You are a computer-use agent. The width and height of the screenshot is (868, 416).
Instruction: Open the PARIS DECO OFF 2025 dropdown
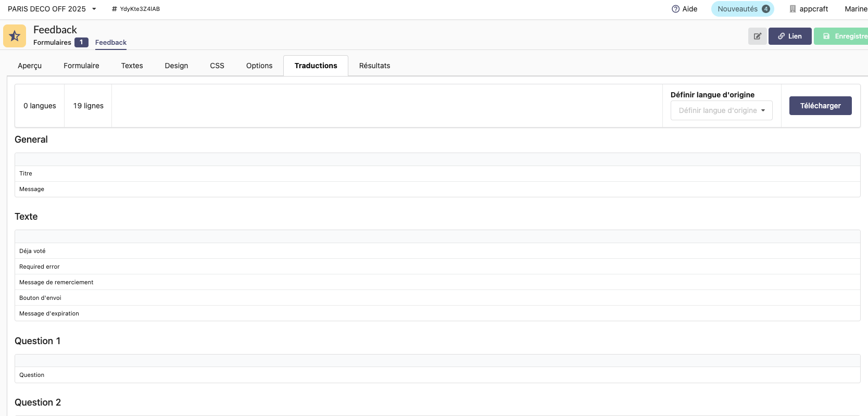click(52, 9)
